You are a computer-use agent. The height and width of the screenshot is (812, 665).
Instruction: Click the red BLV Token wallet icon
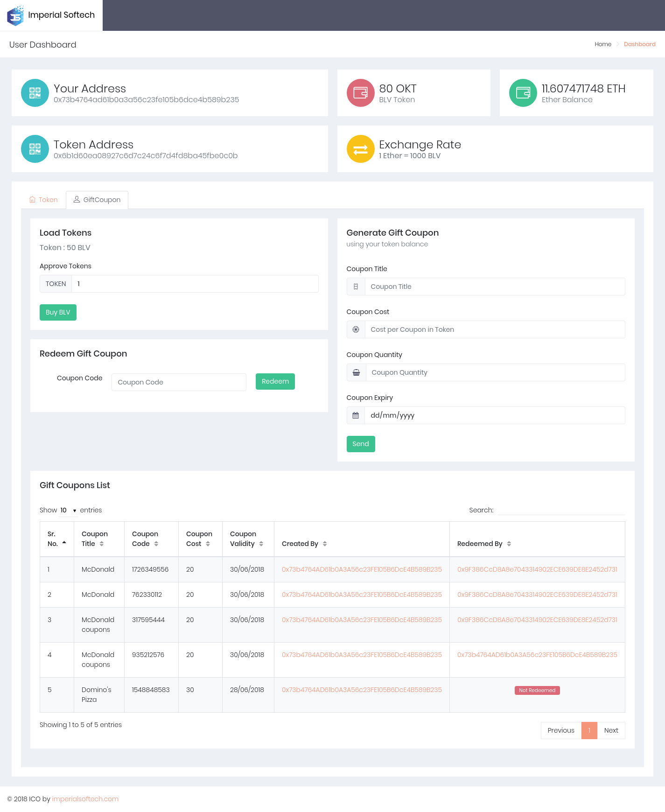[x=361, y=93]
